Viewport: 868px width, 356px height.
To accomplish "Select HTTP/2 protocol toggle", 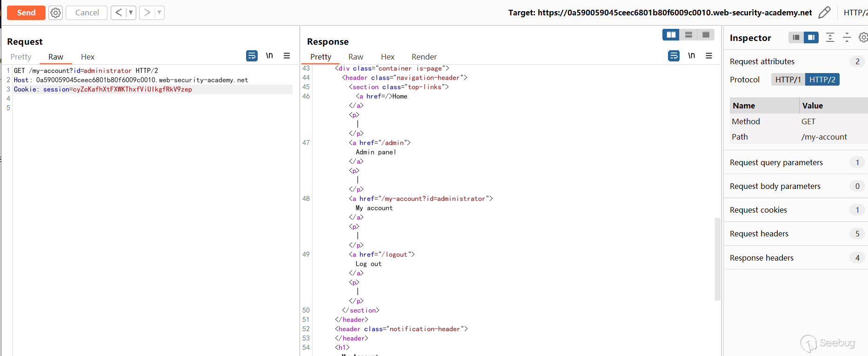I will click(822, 80).
